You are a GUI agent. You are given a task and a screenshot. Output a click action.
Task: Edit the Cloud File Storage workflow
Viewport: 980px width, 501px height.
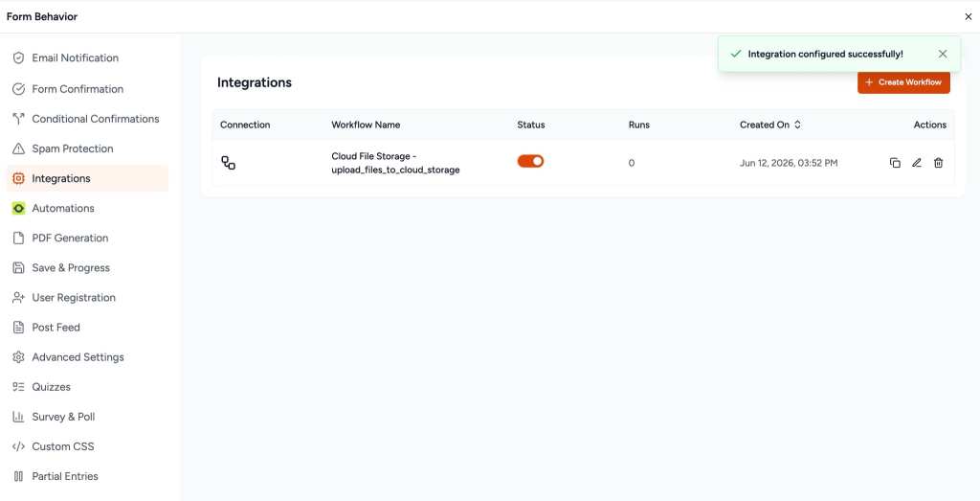click(916, 163)
